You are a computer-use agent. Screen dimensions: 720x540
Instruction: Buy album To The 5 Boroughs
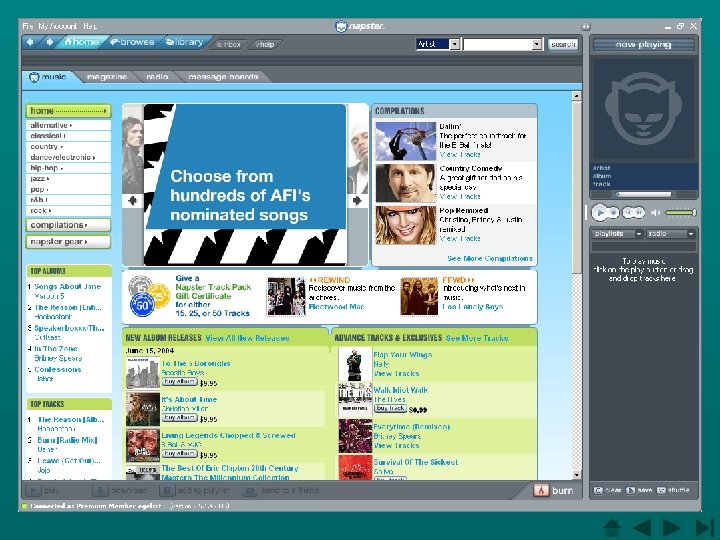(x=180, y=382)
